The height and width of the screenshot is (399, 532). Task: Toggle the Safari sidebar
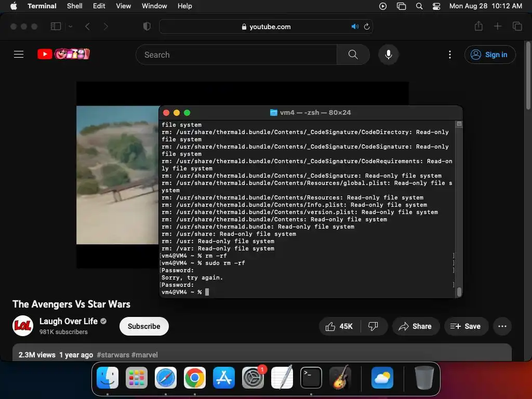click(56, 26)
